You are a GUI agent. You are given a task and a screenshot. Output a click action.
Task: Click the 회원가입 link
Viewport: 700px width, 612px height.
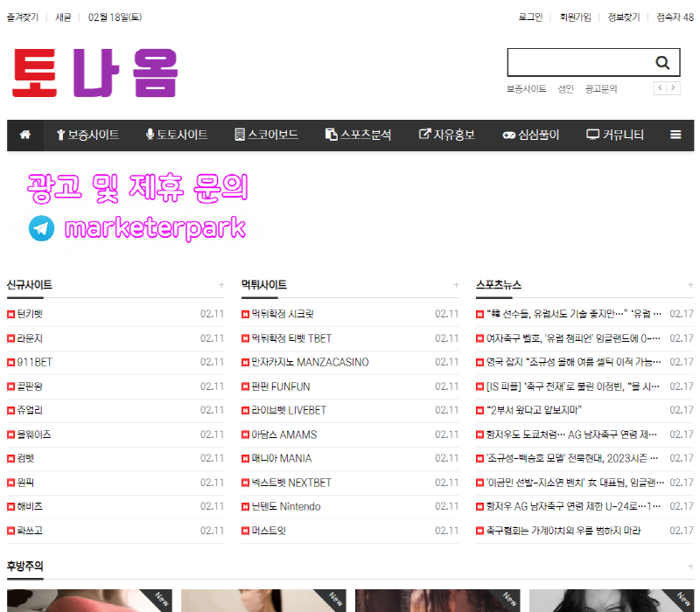pyautogui.click(x=575, y=17)
